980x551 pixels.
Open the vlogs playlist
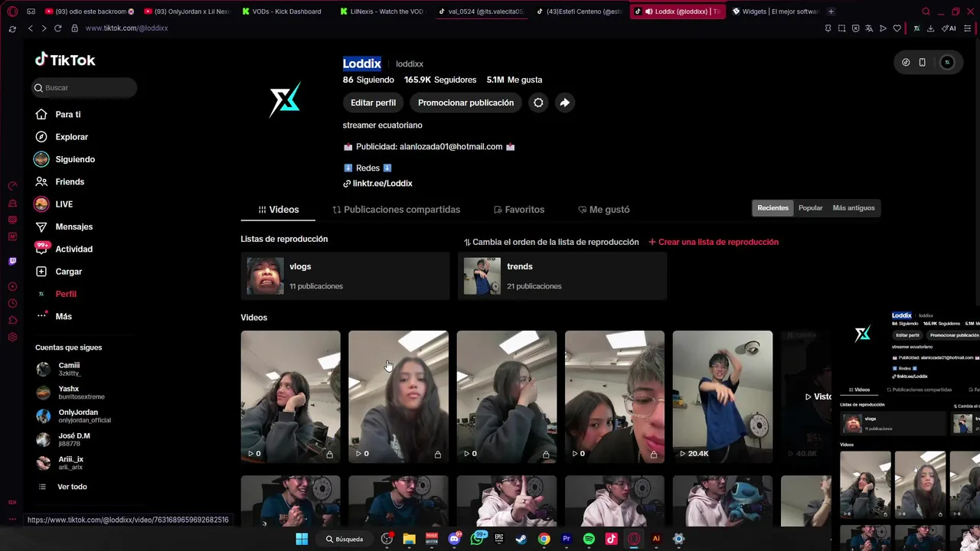click(x=345, y=275)
